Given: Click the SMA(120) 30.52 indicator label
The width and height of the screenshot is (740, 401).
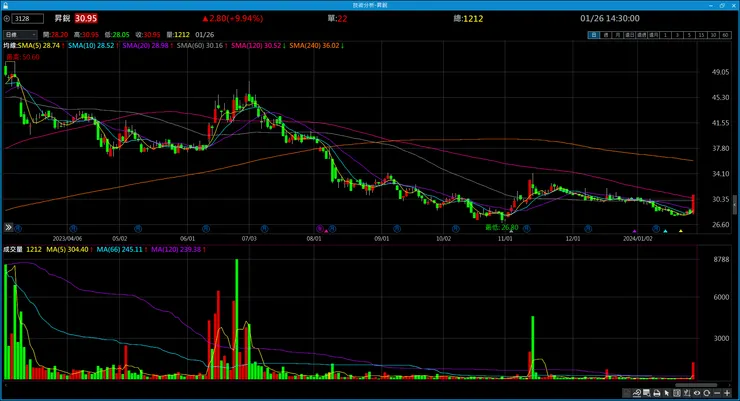Looking at the screenshot, I should [258, 45].
